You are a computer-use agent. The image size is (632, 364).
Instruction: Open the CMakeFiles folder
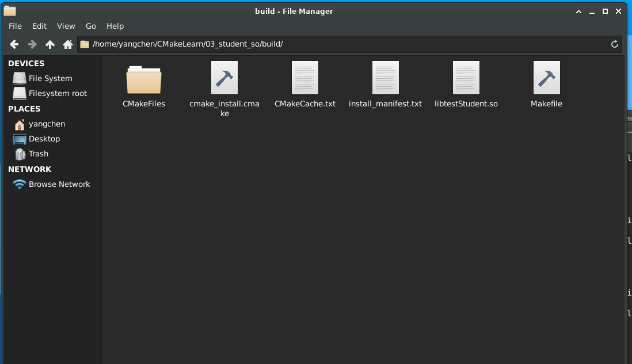click(x=144, y=81)
